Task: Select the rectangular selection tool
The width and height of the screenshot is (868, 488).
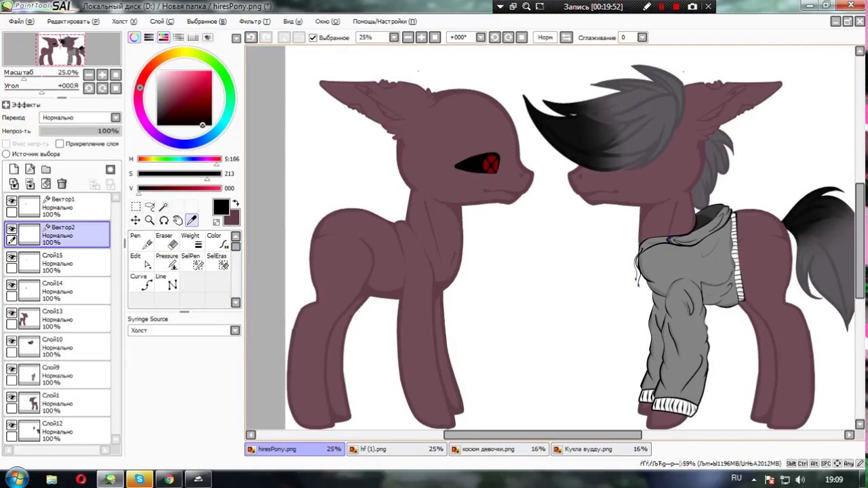Action: coord(136,207)
